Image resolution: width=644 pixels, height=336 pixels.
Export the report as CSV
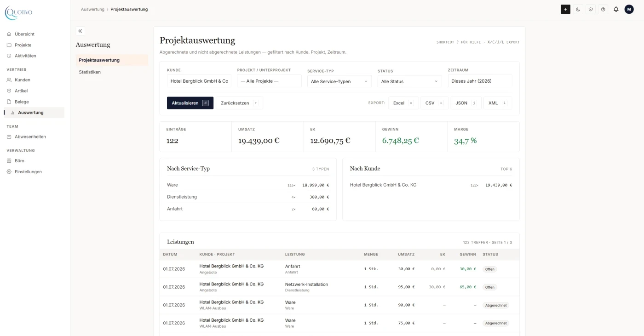434,103
